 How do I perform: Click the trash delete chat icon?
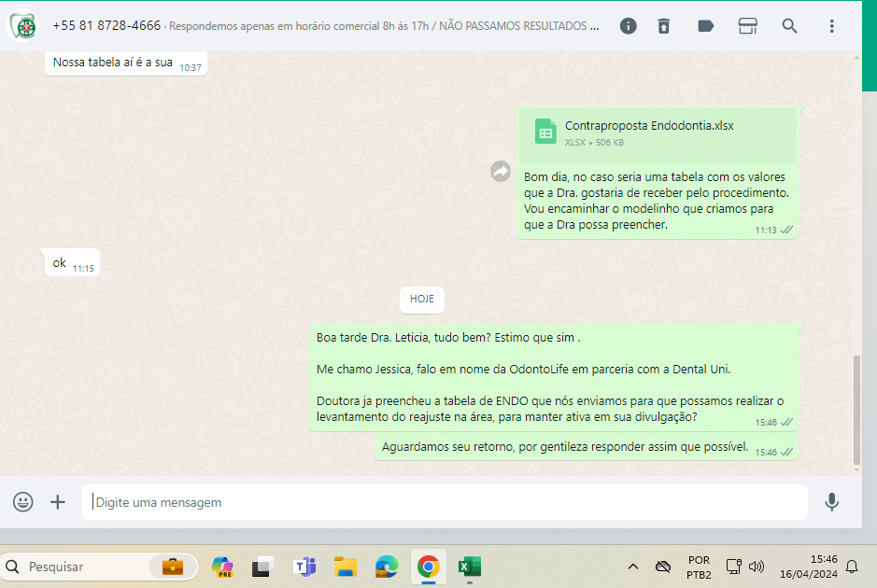pos(663,26)
